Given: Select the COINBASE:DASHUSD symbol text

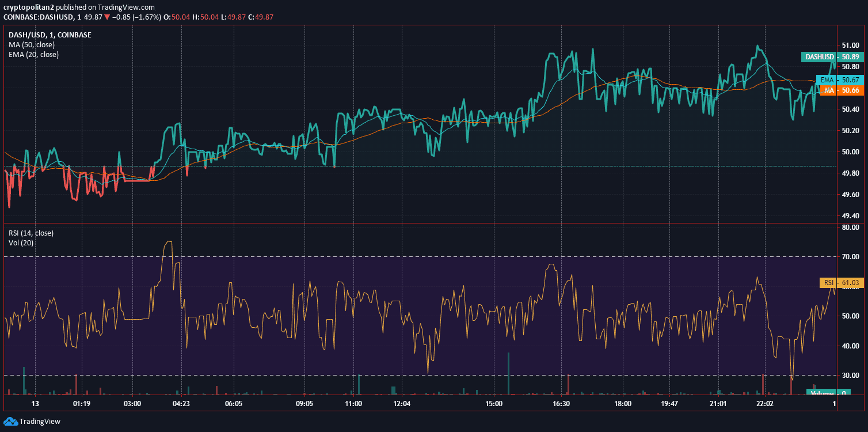Looking at the screenshot, I should coord(39,17).
